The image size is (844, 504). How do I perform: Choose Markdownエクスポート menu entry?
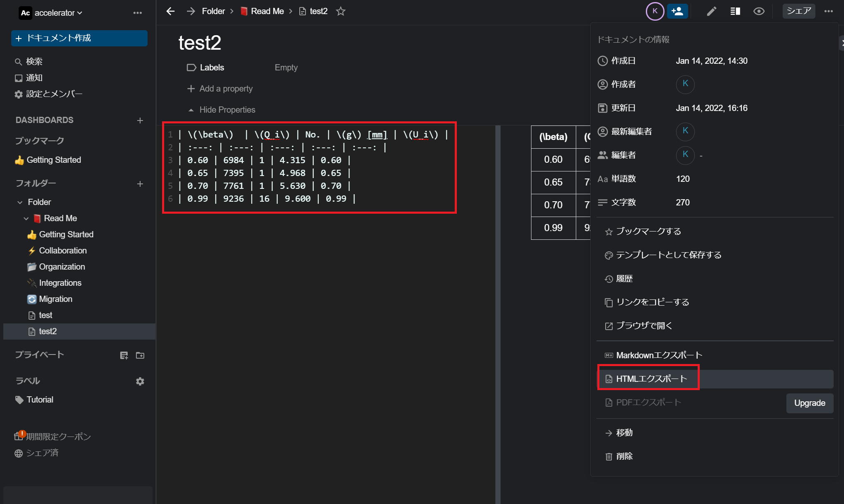point(658,355)
